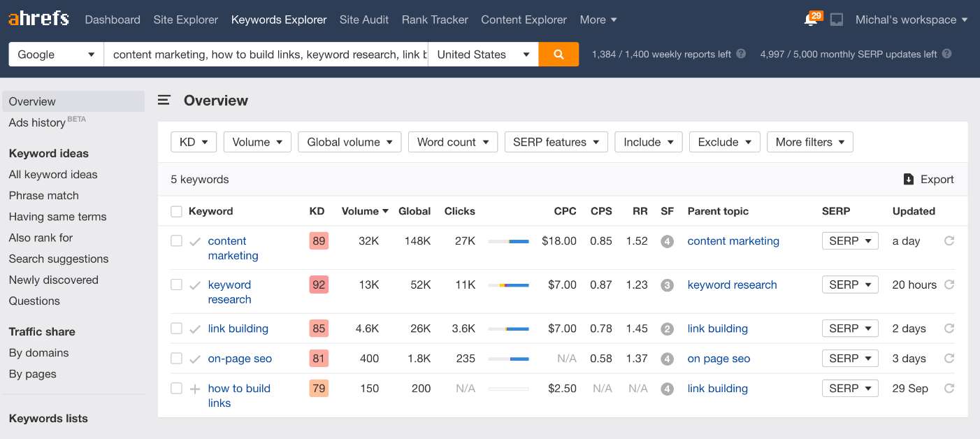980x439 pixels.
Task: Run search with orange magnifier button
Action: pos(559,55)
